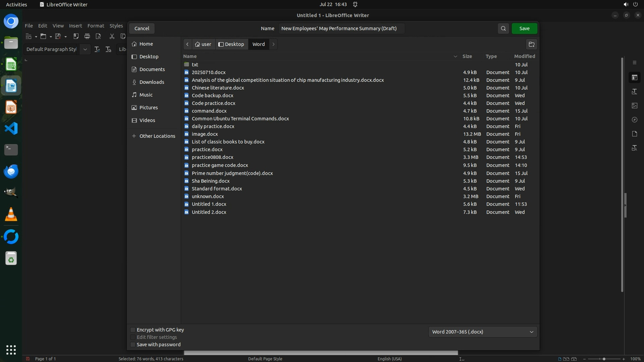Screen dimensions: 644x362
Task: Open the Navigator panel in right sidebar
Action: coord(634,120)
